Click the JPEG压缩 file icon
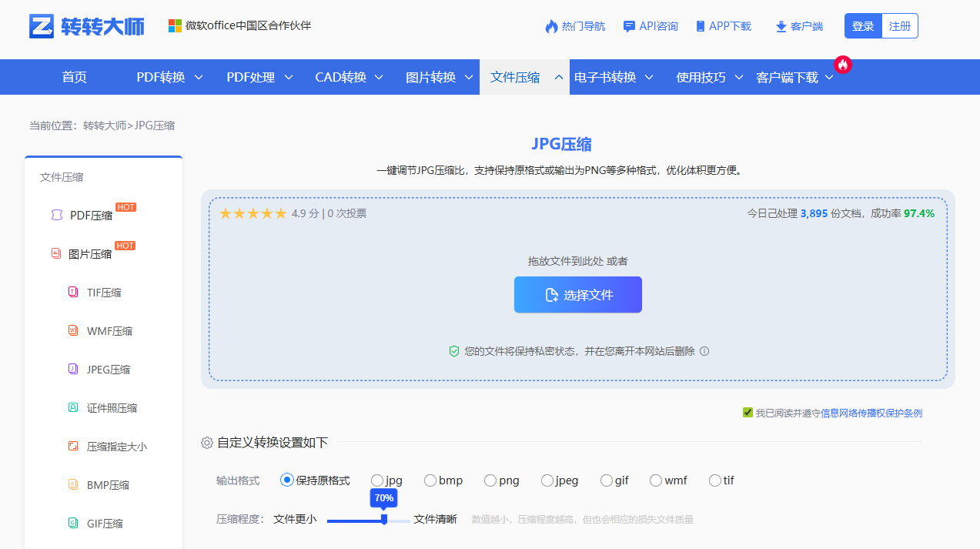The height and width of the screenshot is (549, 980). point(73,369)
